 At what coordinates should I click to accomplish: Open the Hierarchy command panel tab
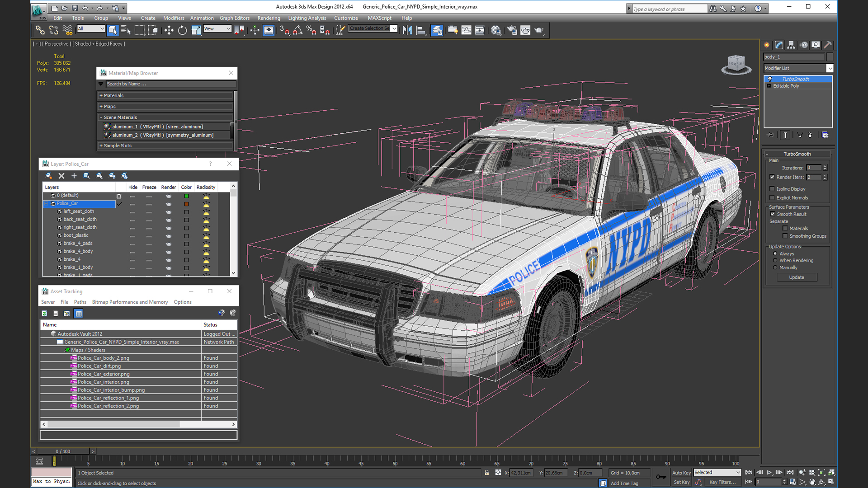click(x=791, y=45)
